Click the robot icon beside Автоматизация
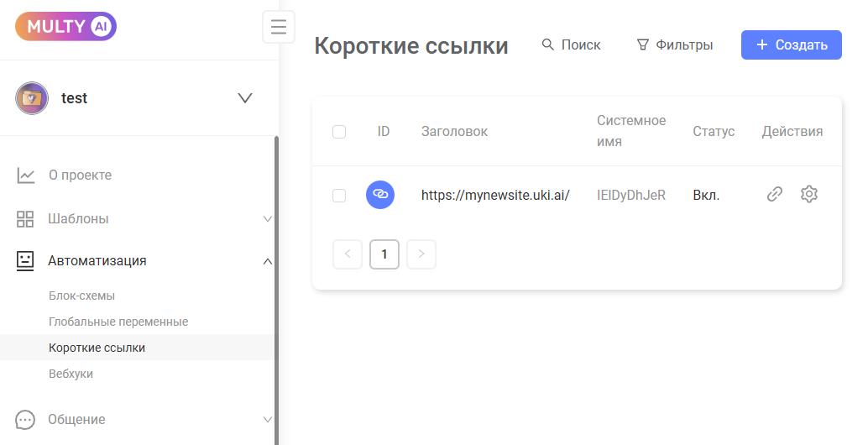868x445 pixels. 25,260
